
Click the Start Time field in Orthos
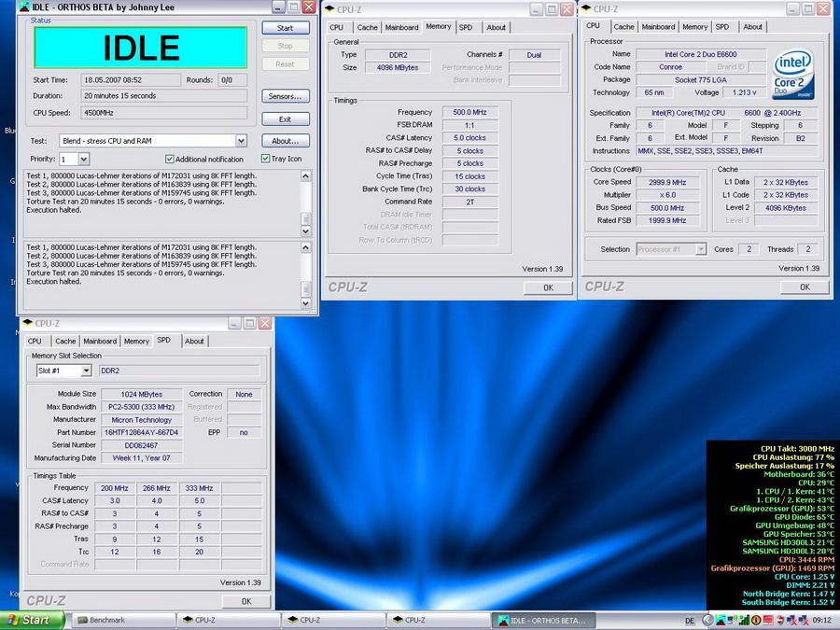131,80
